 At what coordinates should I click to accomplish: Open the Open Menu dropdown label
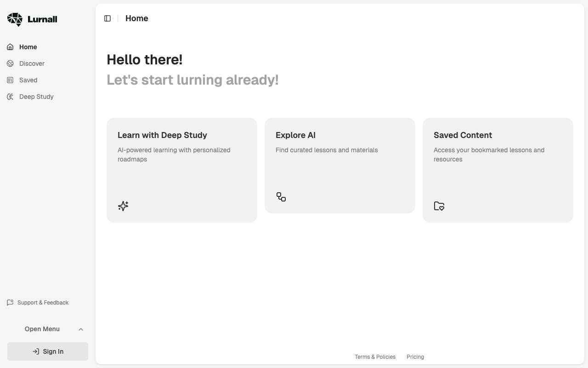pos(42,329)
